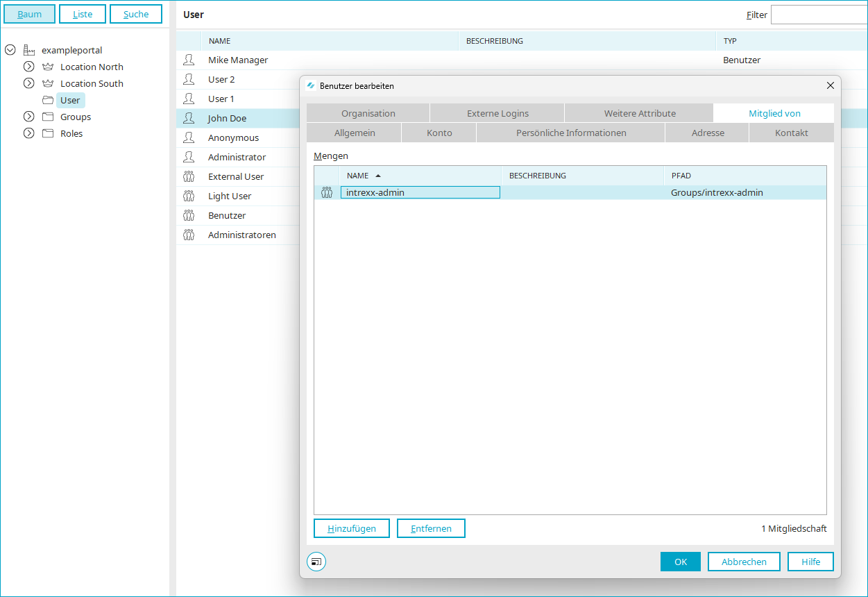868x597 pixels.
Task: Click into the Filter input field
Action: pyautogui.click(x=819, y=15)
